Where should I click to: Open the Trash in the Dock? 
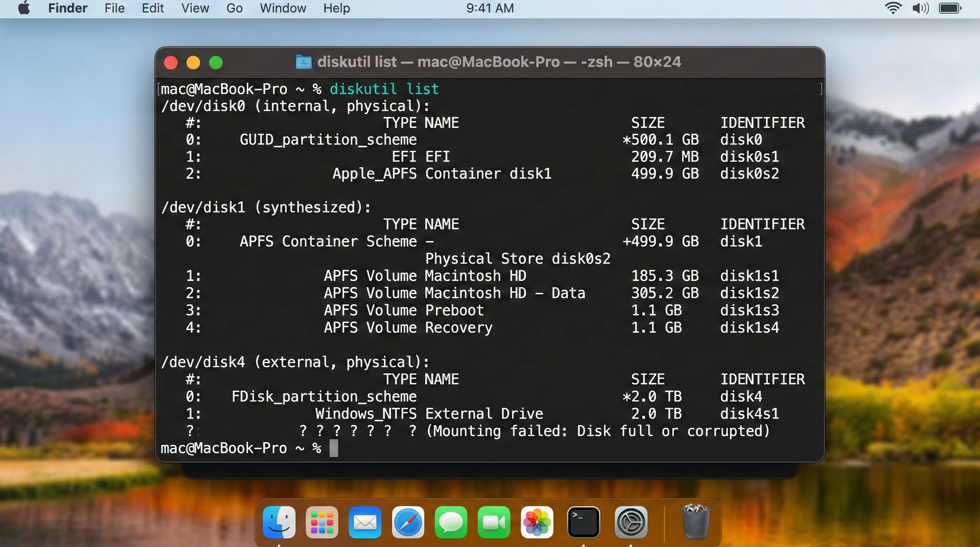point(695,521)
